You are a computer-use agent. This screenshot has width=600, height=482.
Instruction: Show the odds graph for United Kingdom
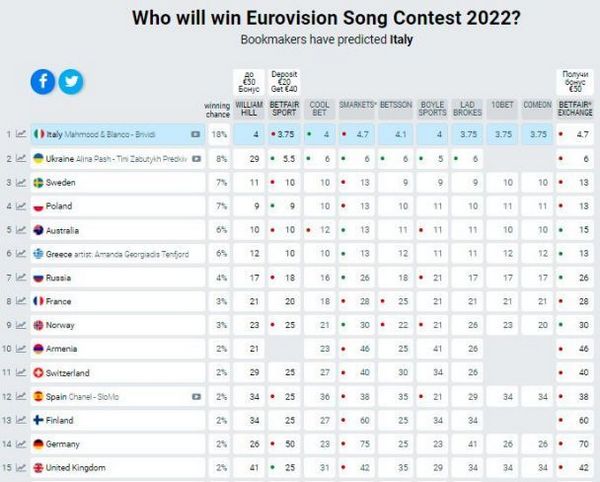tap(20, 468)
